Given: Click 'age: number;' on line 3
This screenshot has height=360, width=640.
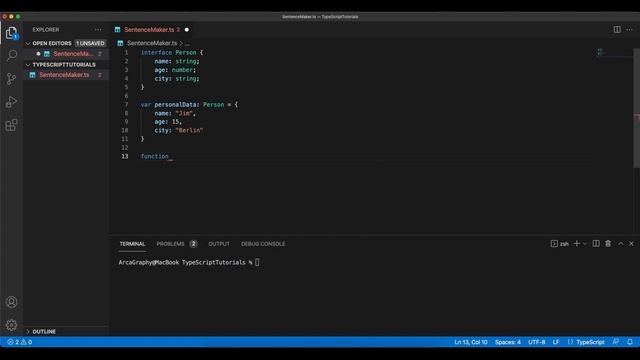Looking at the screenshot, I should pyautogui.click(x=175, y=70).
